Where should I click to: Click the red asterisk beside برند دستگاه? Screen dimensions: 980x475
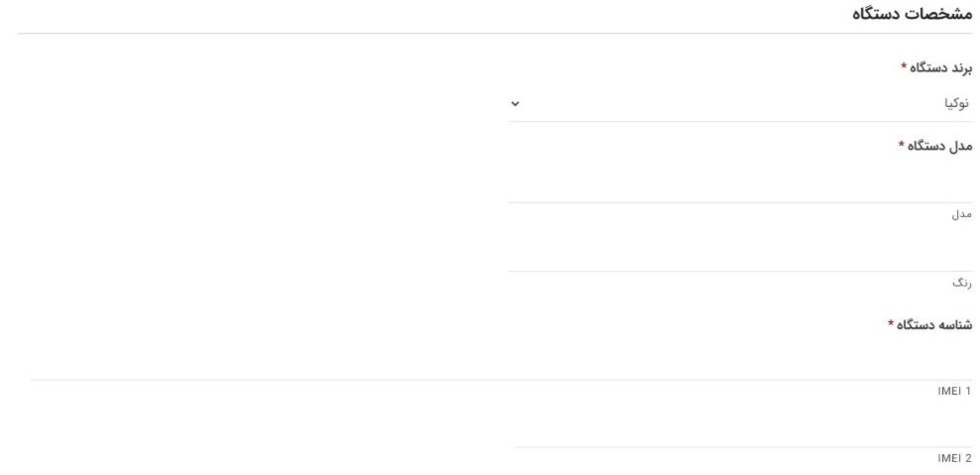(904, 67)
